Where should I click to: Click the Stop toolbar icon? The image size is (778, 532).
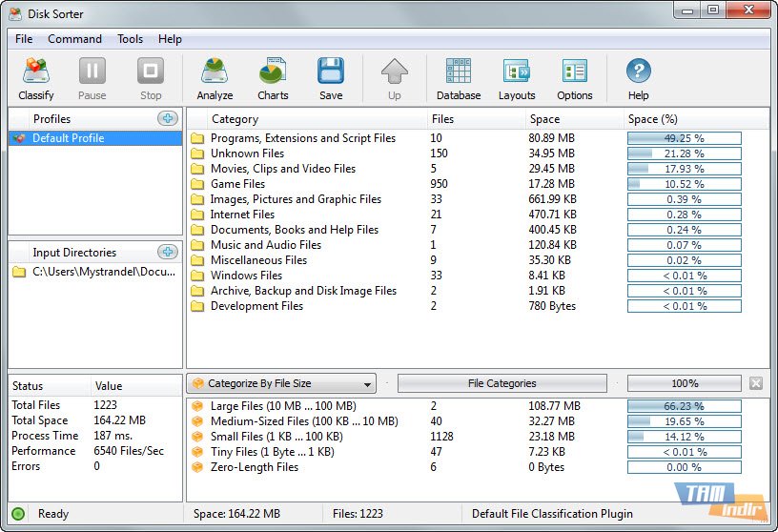(151, 71)
